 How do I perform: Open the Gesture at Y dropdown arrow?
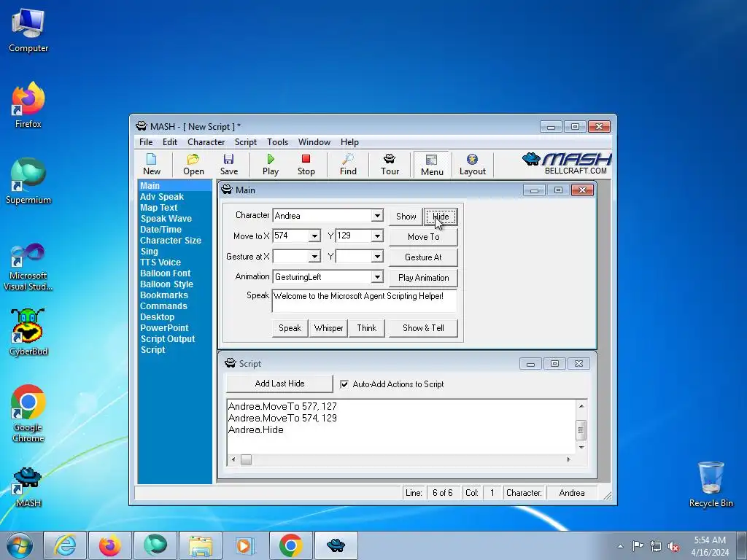377,257
